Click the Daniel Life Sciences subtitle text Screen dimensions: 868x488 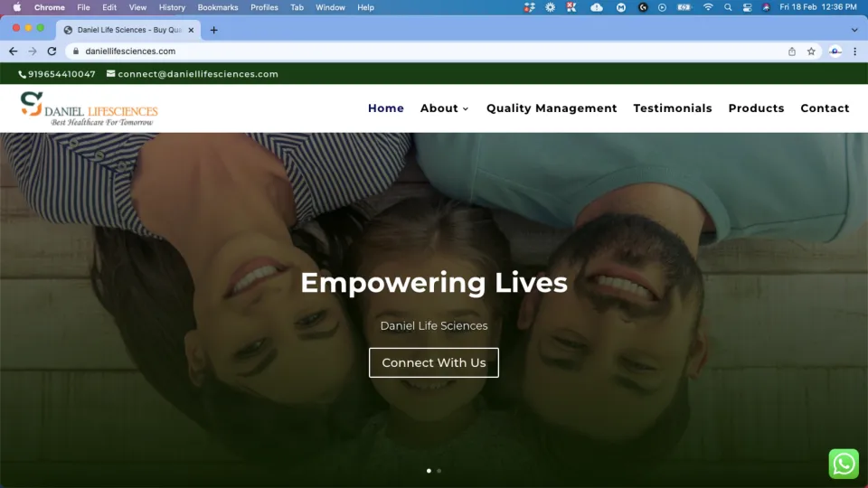click(x=434, y=326)
